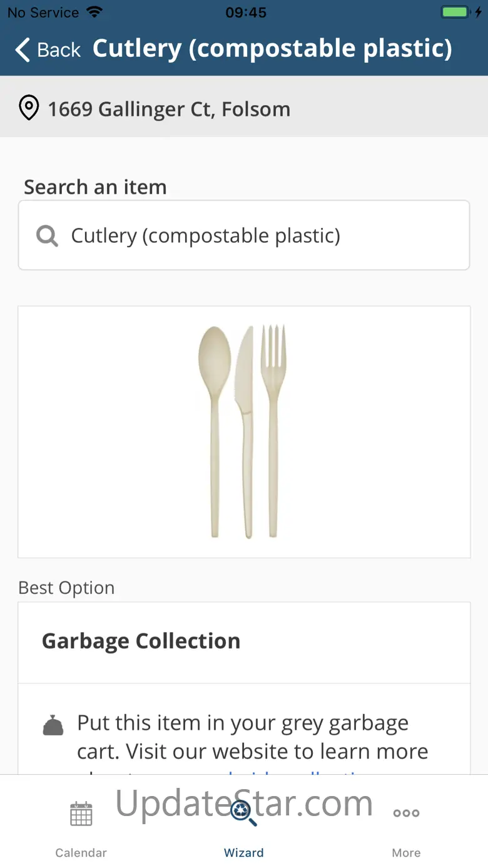Viewport: 488px width, 868px height.
Task: Switch to the Calendar tab label
Action: 81,852
